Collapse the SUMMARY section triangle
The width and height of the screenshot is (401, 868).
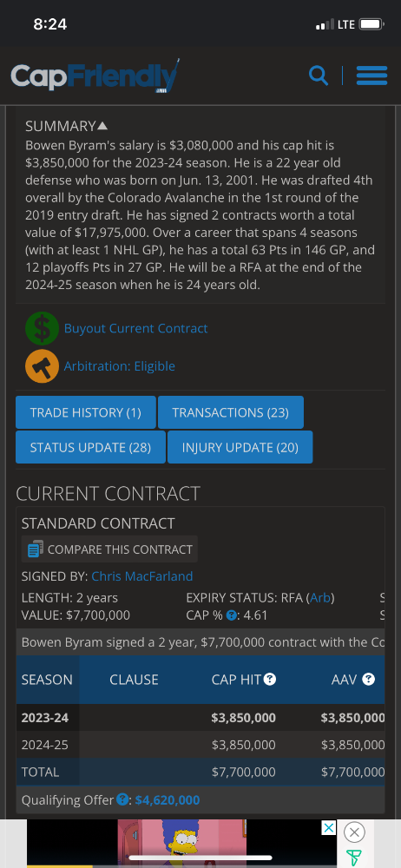click(x=102, y=126)
